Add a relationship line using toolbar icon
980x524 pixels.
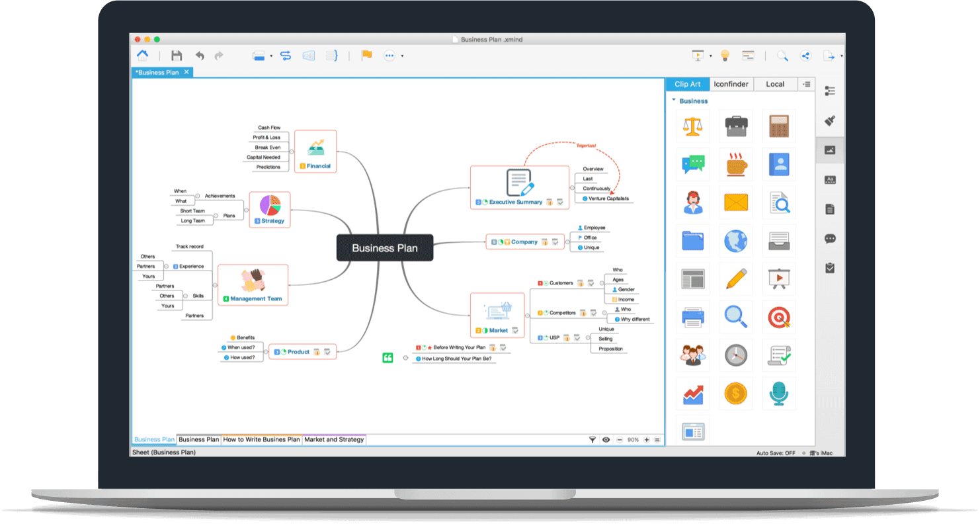point(286,56)
